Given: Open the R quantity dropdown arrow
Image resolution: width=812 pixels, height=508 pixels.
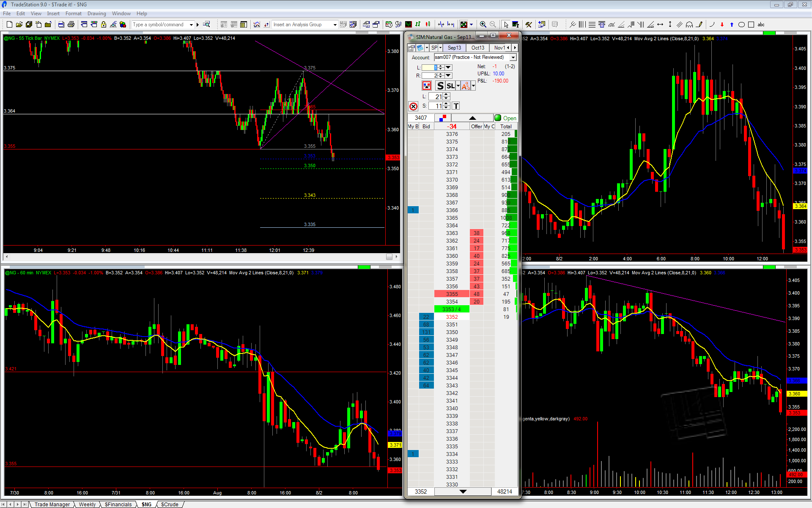Looking at the screenshot, I should click(449, 75).
